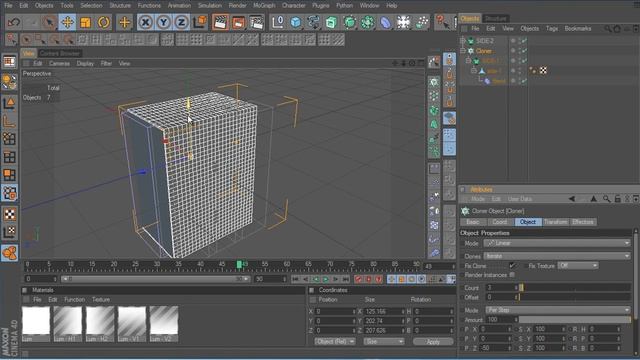Open the cloner Mode Linear dropdown
Image resolution: width=640 pixels, height=360 pixels.
tap(557, 243)
